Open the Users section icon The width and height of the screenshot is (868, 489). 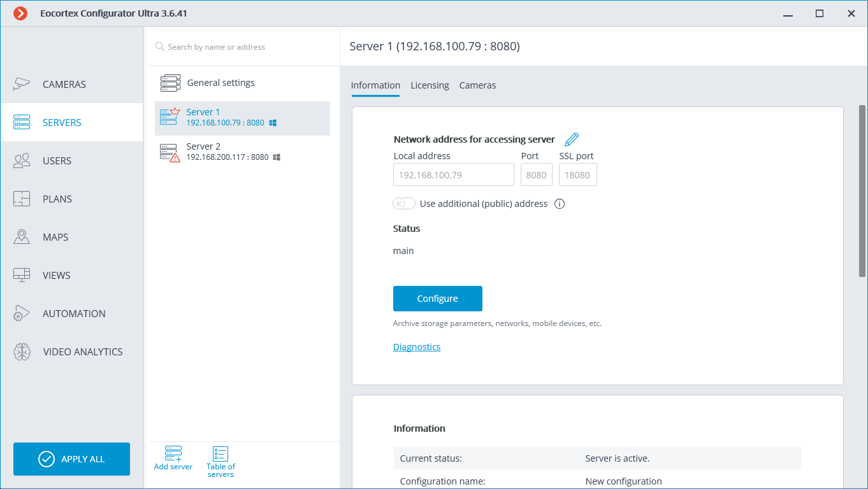(22, 160)
